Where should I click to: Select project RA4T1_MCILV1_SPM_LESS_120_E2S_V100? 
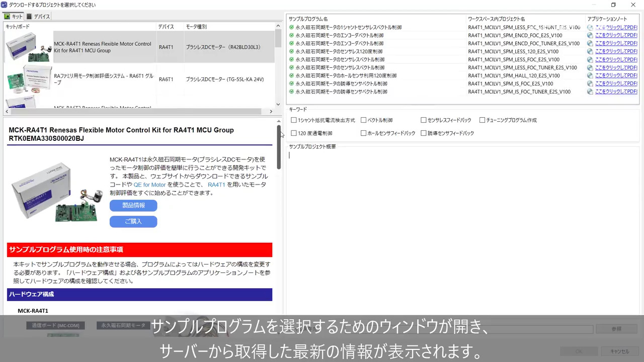(513, 51)
